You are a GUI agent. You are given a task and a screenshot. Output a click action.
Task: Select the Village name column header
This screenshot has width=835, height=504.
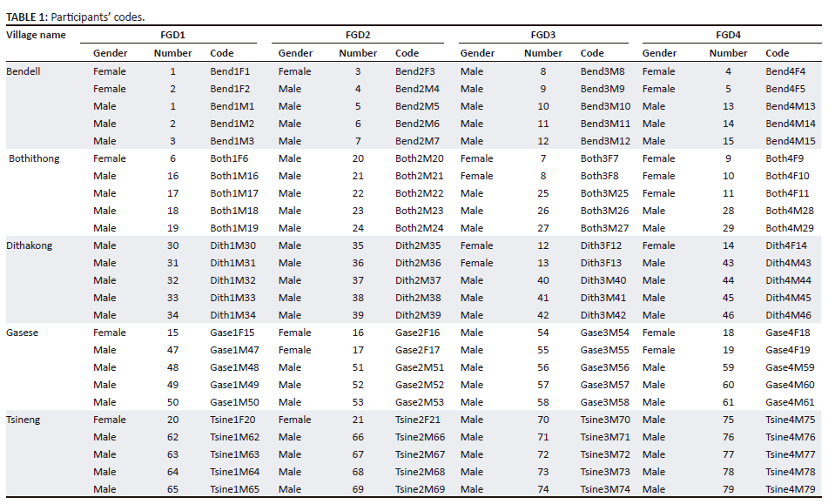(x=36, y=35)
